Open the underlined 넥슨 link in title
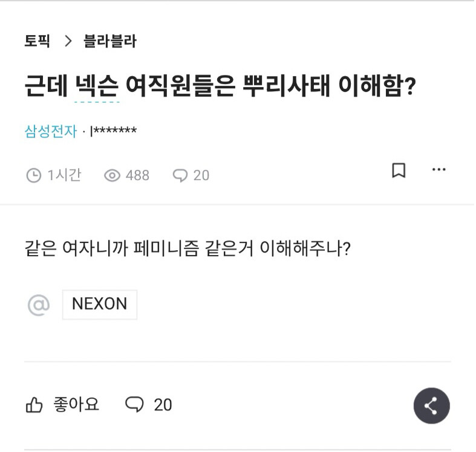The width and height of the screenshot is (476, 452). point(97,88)
